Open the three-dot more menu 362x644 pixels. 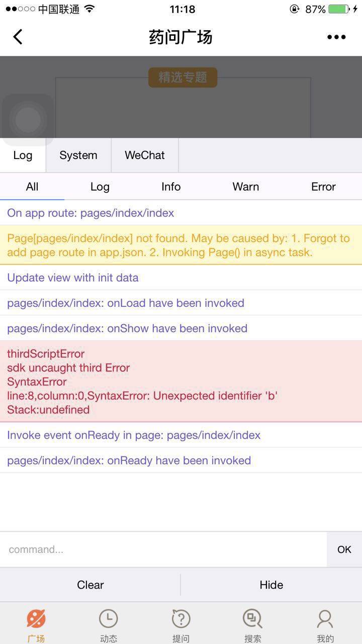[x=336, y=37]
